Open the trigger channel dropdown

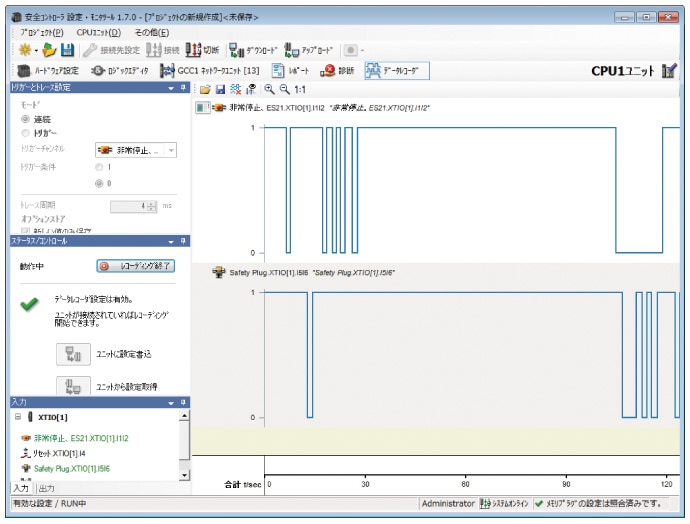tap(171, 149)
